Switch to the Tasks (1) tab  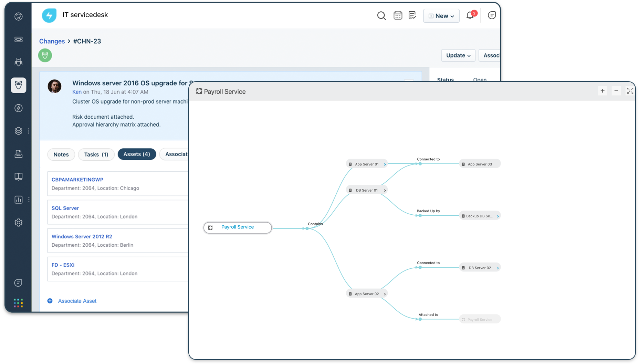[x=96, y=154]
